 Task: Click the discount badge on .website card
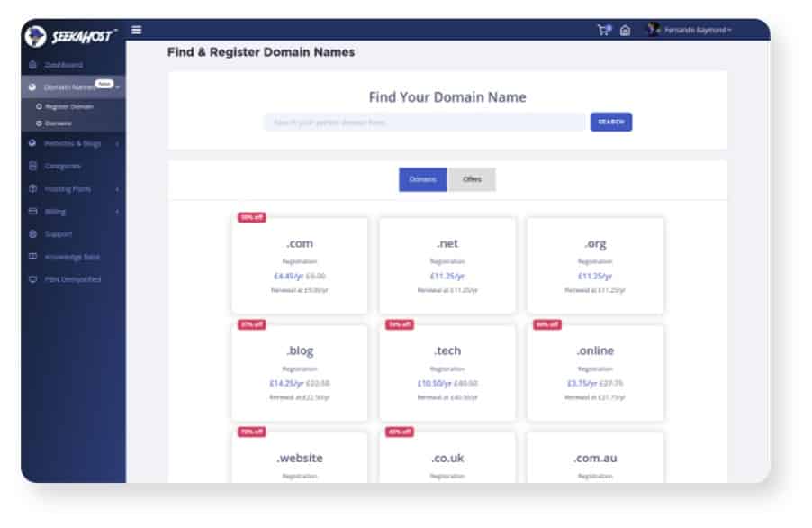tap(252, 432)
